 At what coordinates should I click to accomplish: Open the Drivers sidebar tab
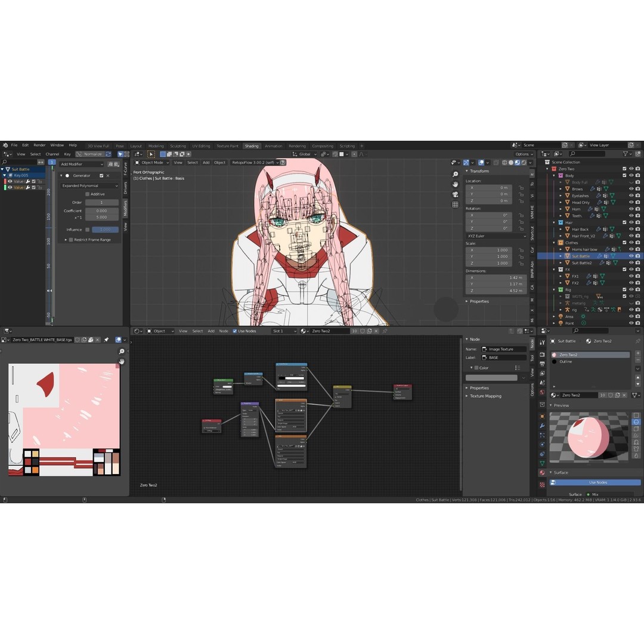pyautogui.click(x=125, y=188)
